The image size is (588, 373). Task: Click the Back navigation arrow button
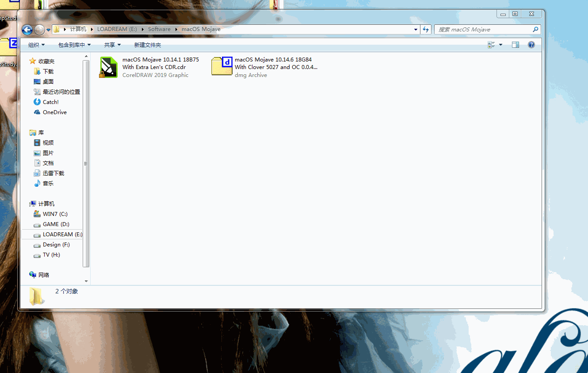coord(27,30)
